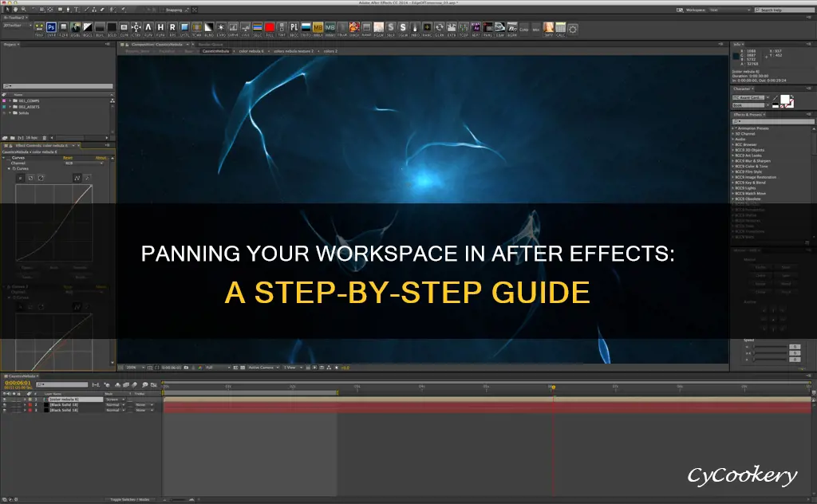Toggle draft 3D switch in timeline
This screenshot has width=817, height=504.
(x=106, y=384)
